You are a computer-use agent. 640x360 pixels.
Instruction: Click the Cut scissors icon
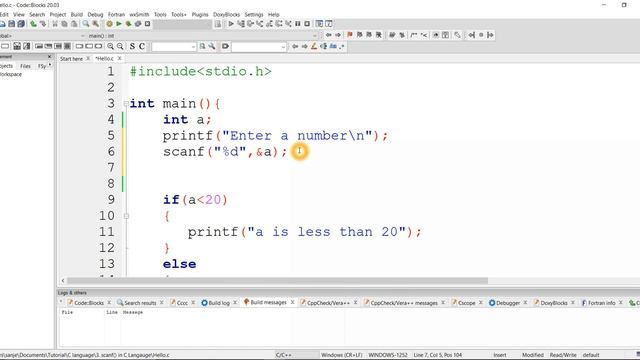coord(55,24)
